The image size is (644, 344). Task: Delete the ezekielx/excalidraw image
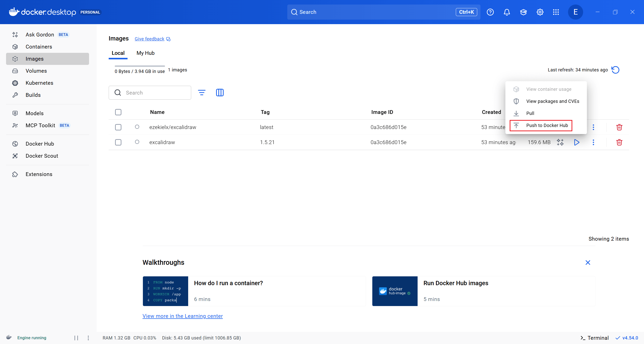click(x=619, y=127)
